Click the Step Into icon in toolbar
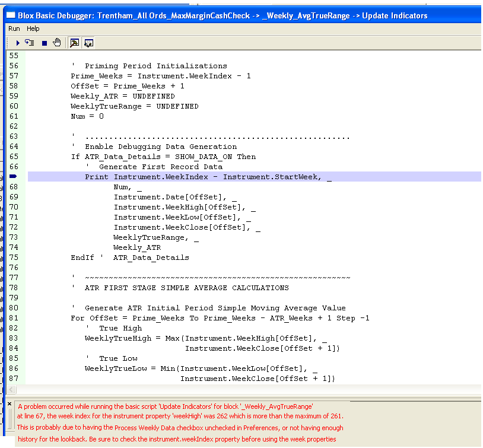The height and width of the screenshot is (448, 483). (x=30, y=43)
